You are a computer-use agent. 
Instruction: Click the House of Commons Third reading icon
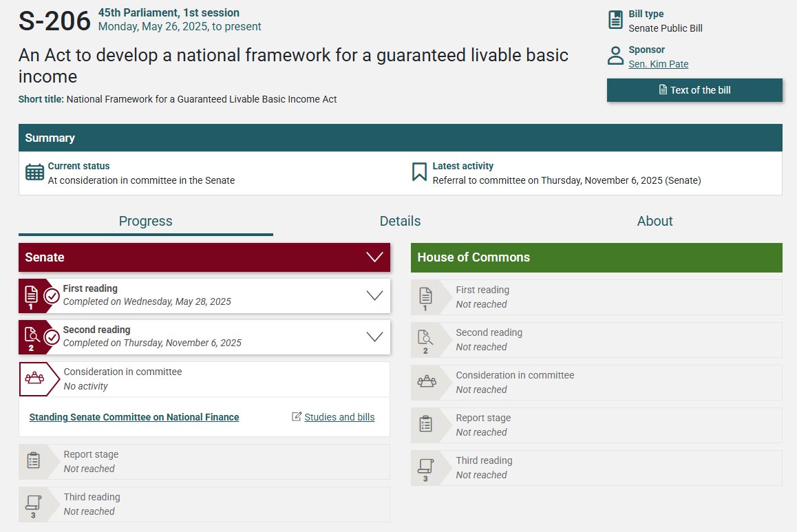[426, 465]
